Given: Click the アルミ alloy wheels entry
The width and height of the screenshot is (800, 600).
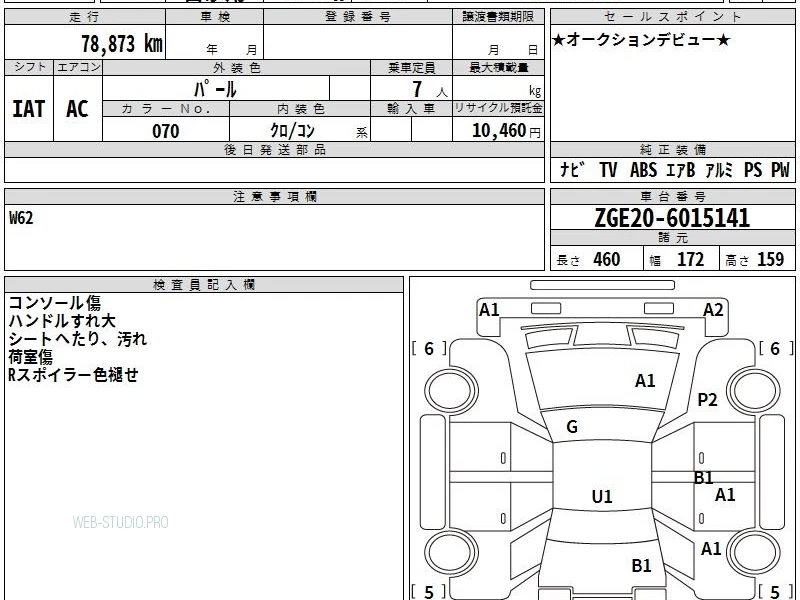Looking at the screenshot, I should click(x=719, y=169).
